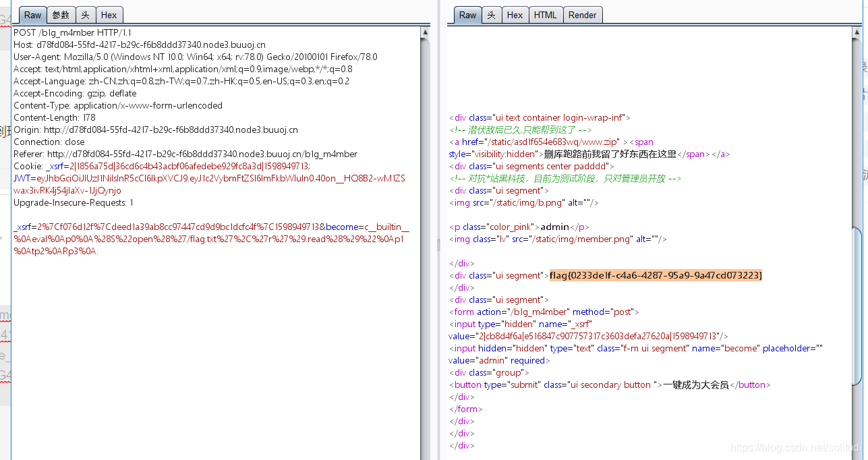Click the admin color_pink paragraph line
868x460 pixels.
point(519,227)
